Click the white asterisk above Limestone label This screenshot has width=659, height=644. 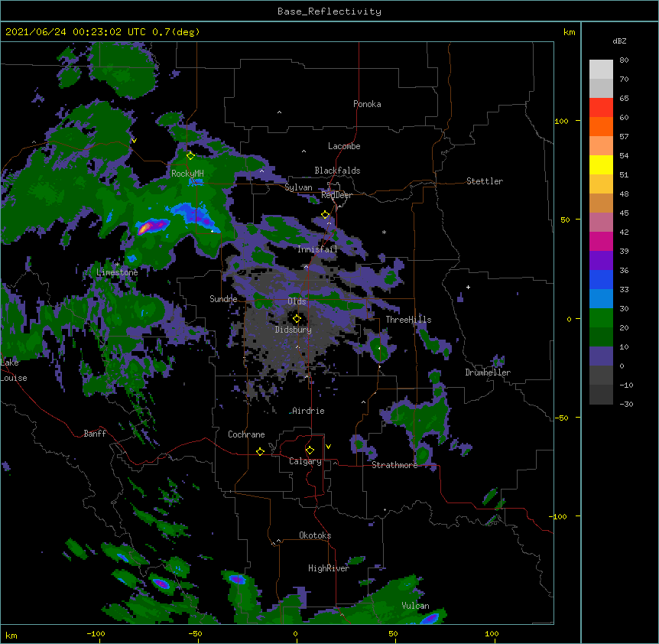pos(117,265)
